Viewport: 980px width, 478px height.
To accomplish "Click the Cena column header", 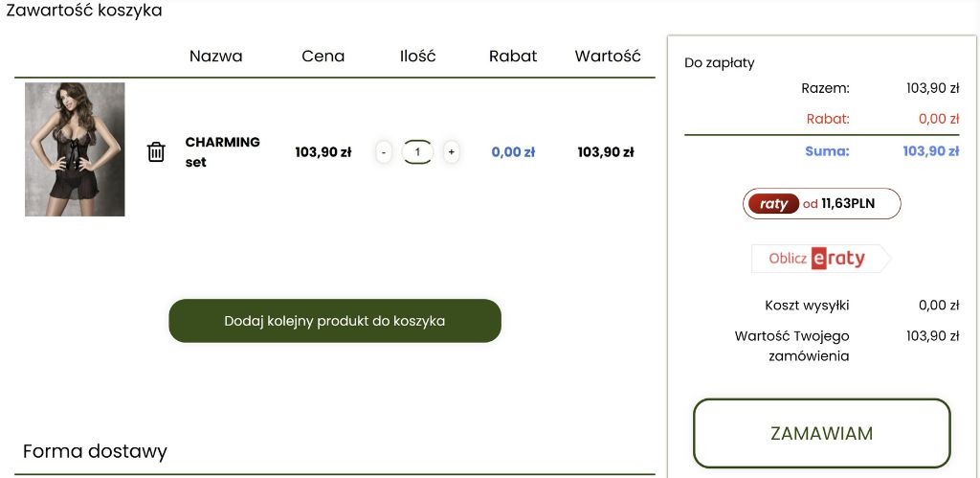I will 323,57.
